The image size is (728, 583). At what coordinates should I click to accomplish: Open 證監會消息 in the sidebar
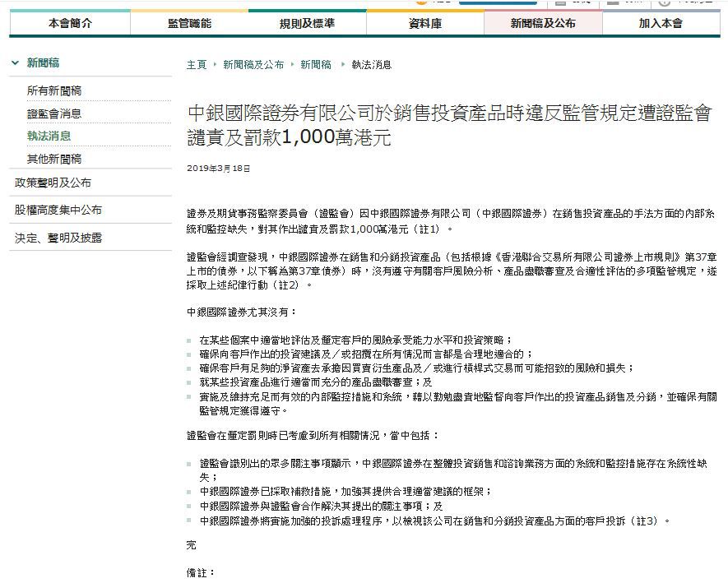pos(53,113)
